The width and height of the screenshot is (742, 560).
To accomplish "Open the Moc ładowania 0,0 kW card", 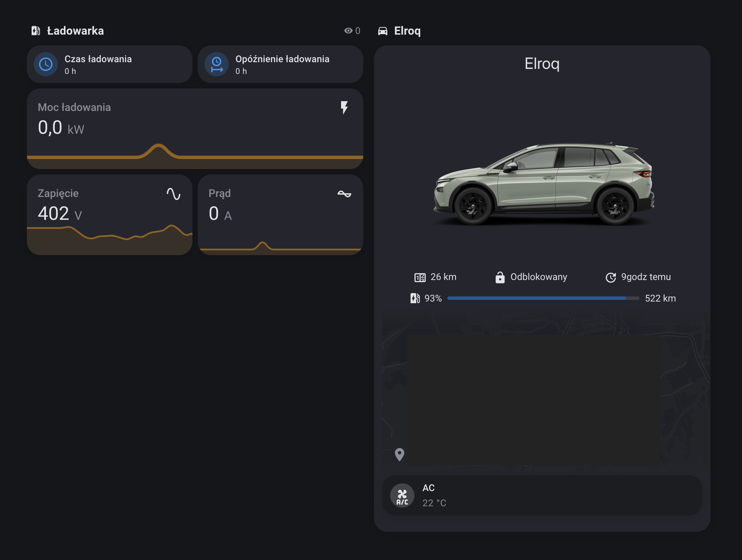I will point(195,129).
